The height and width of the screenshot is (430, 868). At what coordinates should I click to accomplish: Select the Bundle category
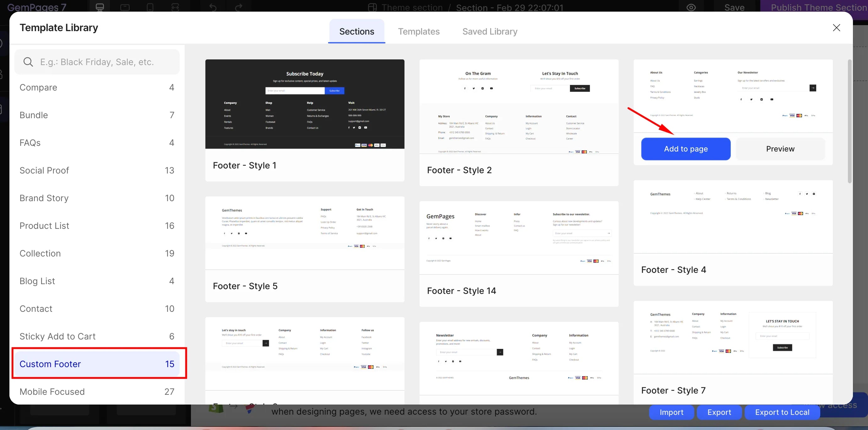click(x=97, y=115)
